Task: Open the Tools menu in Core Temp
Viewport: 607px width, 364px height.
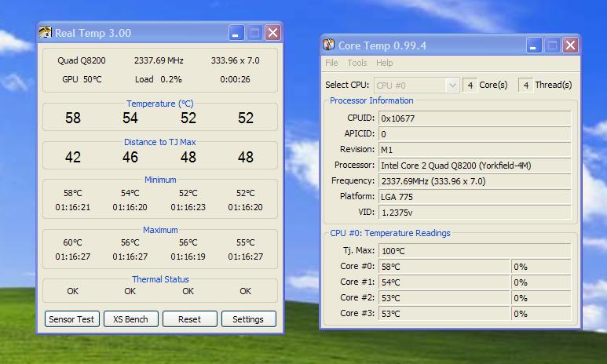Action: click(x=357, y=63)
